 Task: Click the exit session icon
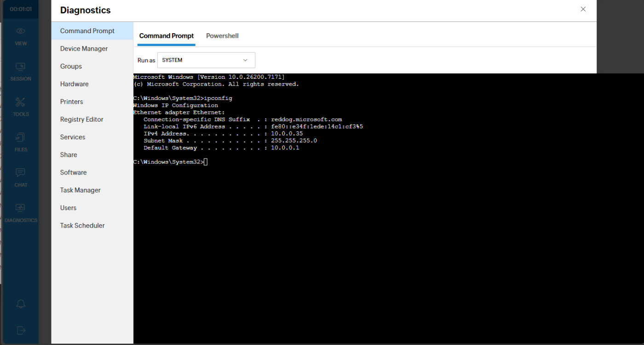pyautogui.click(x=21, y=330)
